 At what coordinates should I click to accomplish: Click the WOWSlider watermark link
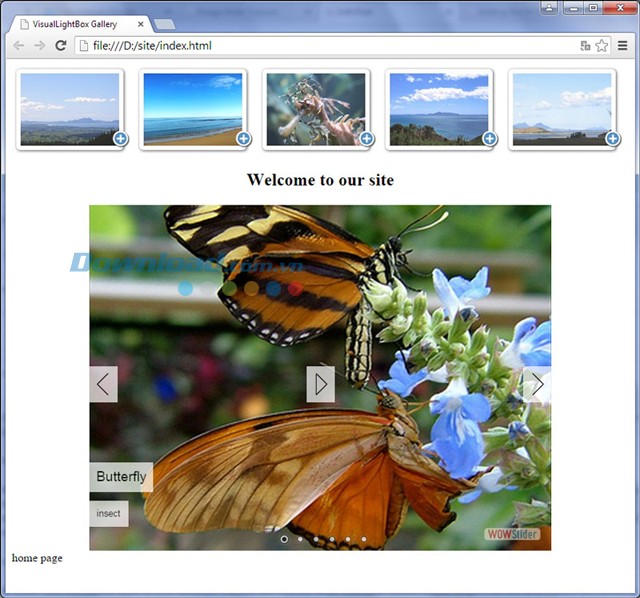coord(512,534)
